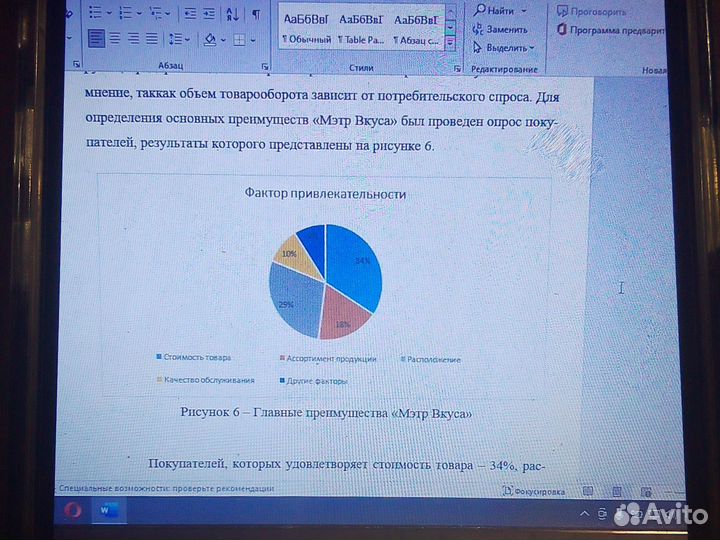
Task: Click the accessibility status "Специальные возможности"
Action: coord(166,489)
